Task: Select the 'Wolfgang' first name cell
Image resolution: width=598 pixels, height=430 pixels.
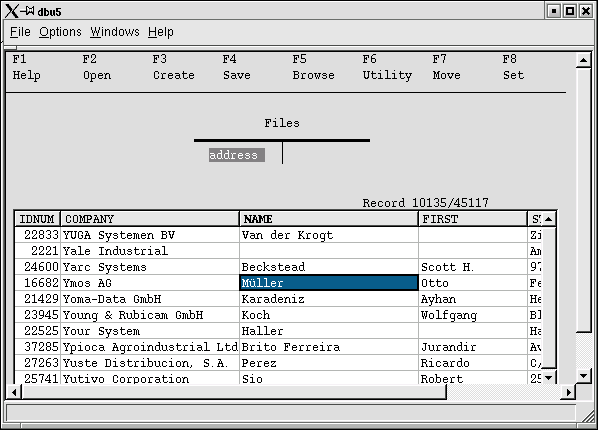Action: (x=473, y=315)
